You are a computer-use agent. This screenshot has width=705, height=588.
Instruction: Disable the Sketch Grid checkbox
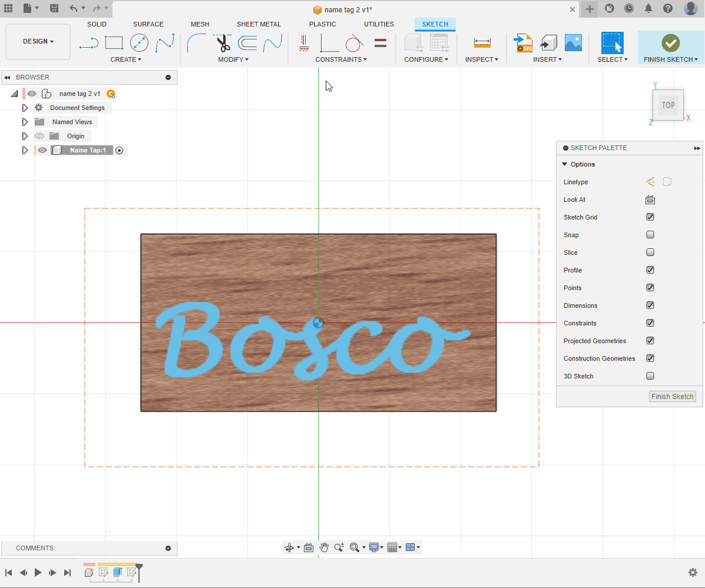(x=650, y=217)
